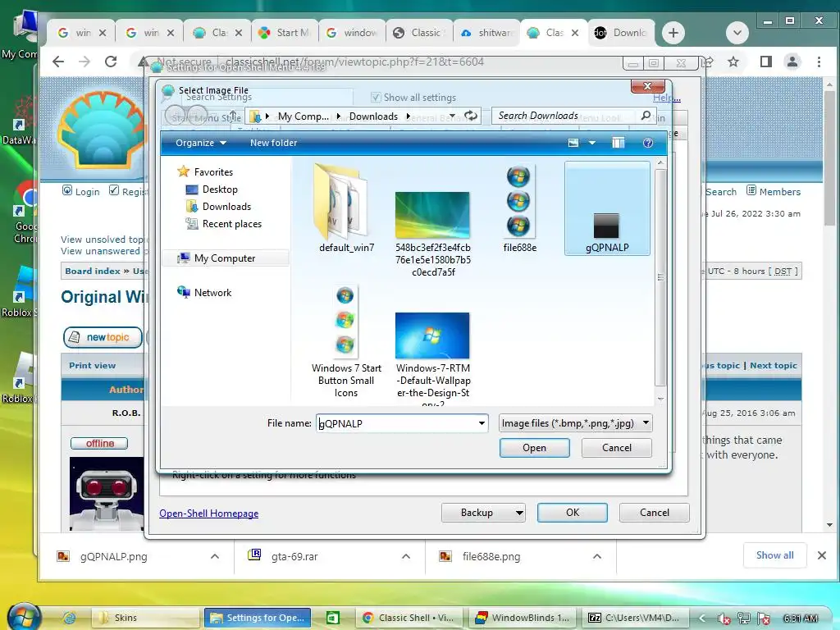The image size is (840, 630).
Task: Click the file list vertical scrollbar
Action: (x=660, y=279)
